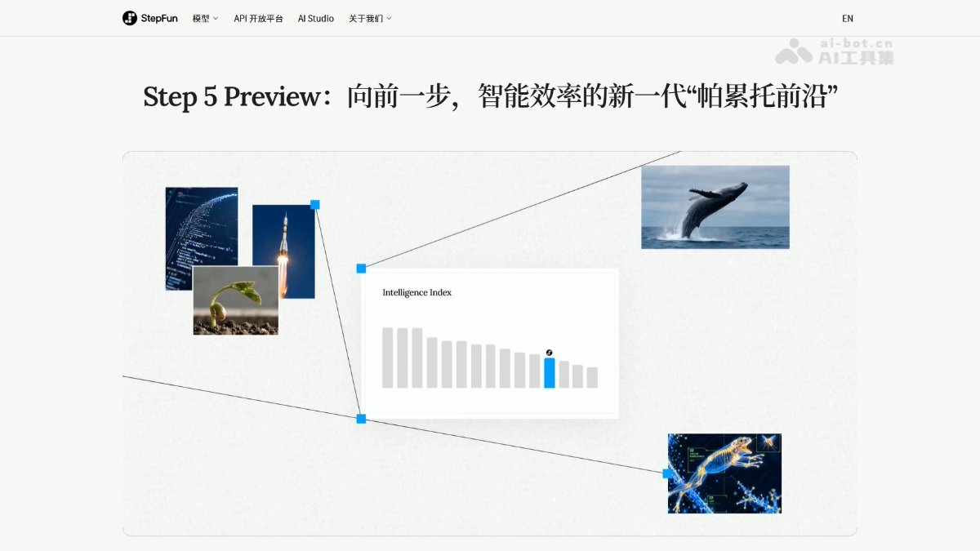
Task: Go to API 开放平台
Action: click(x=258, y=18)
